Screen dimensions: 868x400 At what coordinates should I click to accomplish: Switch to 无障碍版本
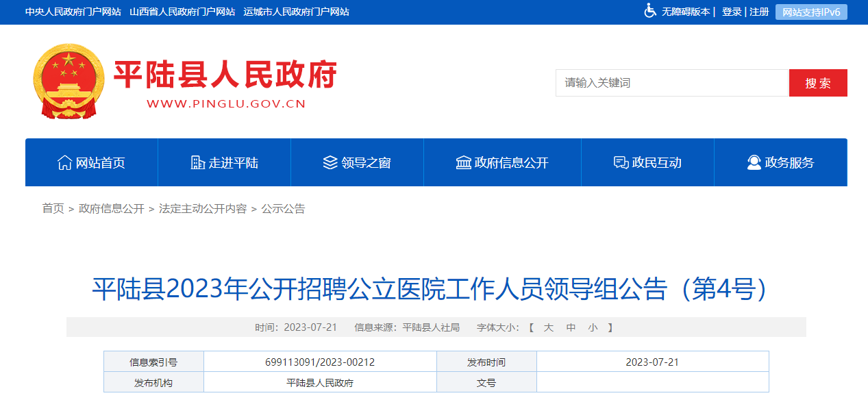click(x=685, y=12)
